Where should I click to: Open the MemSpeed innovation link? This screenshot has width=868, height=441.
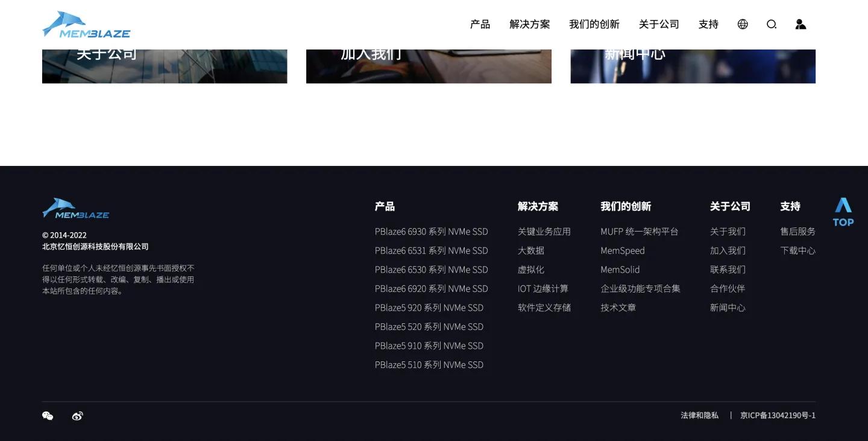click(622, 250)
